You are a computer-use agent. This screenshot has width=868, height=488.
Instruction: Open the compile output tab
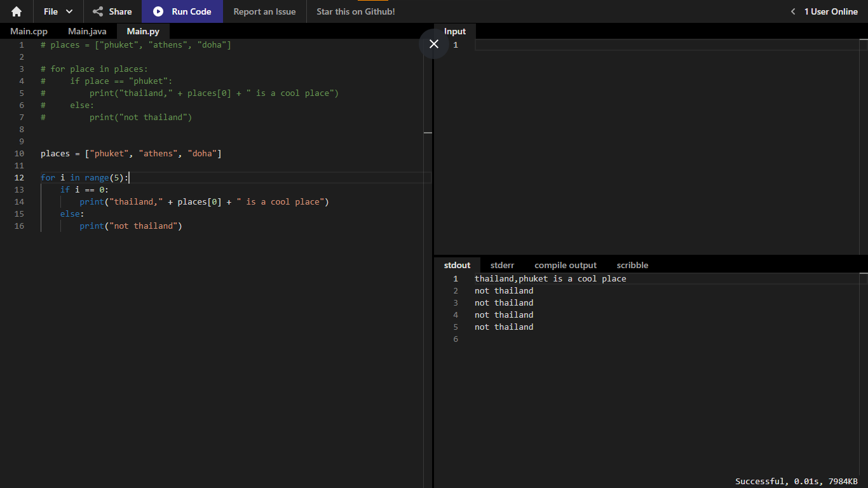point(566,265)
